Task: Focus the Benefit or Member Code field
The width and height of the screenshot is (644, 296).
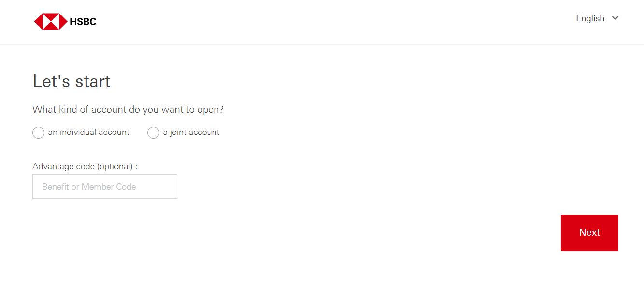Action: point(105,186)
